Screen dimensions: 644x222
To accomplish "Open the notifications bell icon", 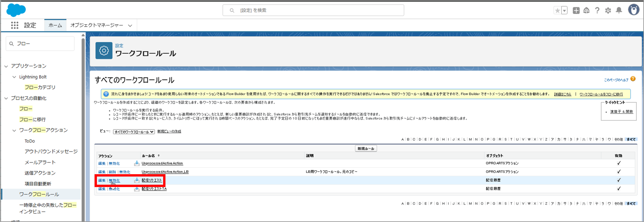I will (x=619, y=10).
